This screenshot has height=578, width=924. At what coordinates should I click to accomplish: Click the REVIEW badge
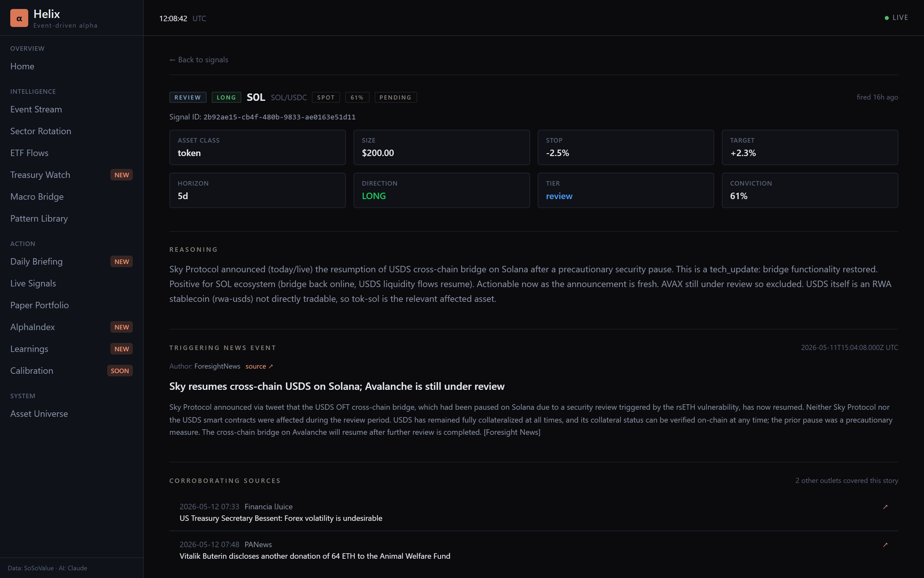[x=187, y=98]
